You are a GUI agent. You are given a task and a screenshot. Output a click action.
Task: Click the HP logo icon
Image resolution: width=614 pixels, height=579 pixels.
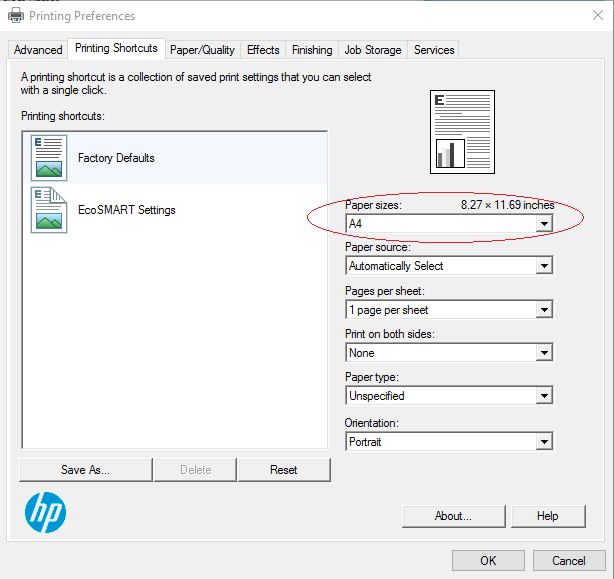tap(45, 513)
